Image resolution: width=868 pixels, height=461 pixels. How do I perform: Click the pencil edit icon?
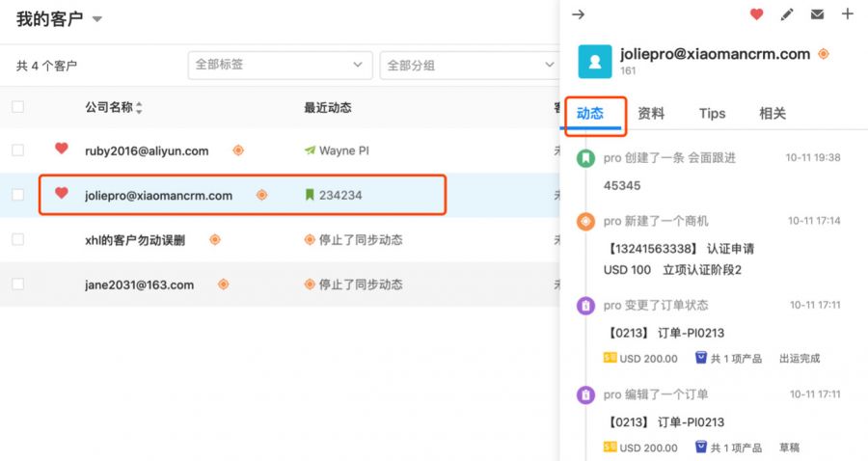click(x=787, y=14)
